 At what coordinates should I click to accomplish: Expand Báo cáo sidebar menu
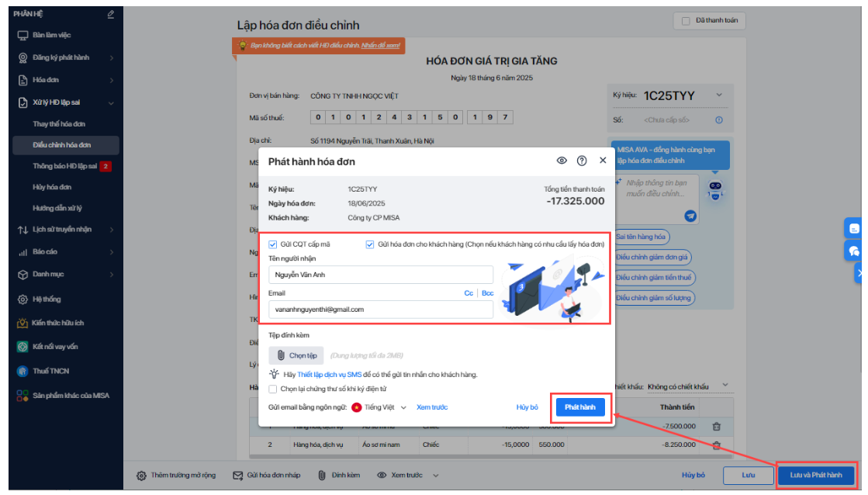(x=65, y=252)
